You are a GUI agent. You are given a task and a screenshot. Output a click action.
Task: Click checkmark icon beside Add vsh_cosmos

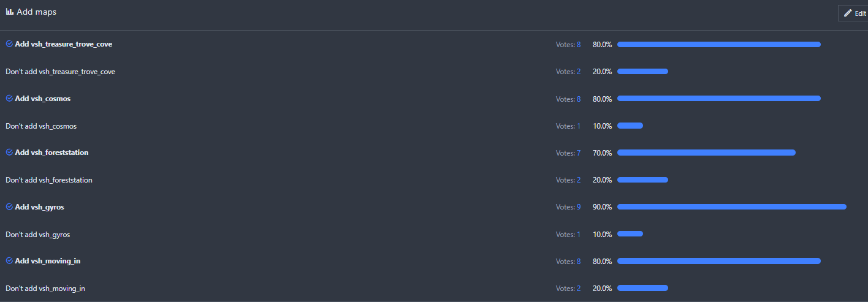coord(9,98)
